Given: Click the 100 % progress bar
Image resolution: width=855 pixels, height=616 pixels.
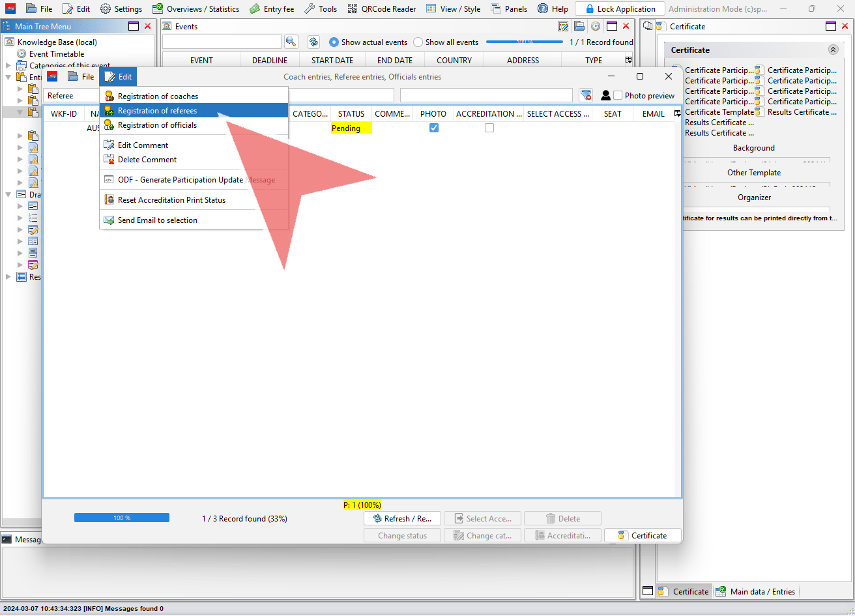Looking at the screenshot, I should coord(122,518).
